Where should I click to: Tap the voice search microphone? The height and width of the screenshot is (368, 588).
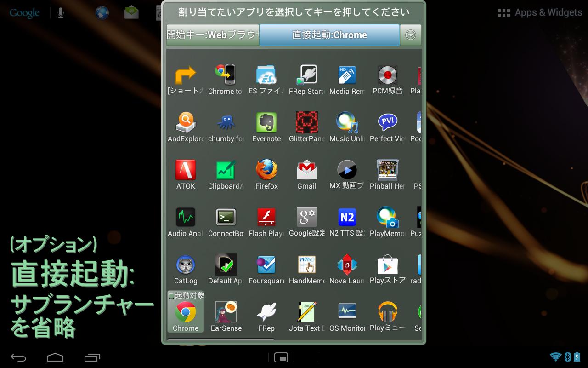click(x=61, y=13)
